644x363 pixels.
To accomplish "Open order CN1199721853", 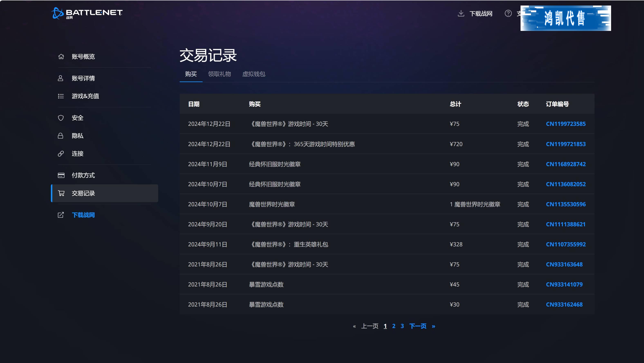I will (x=566, y=144).
